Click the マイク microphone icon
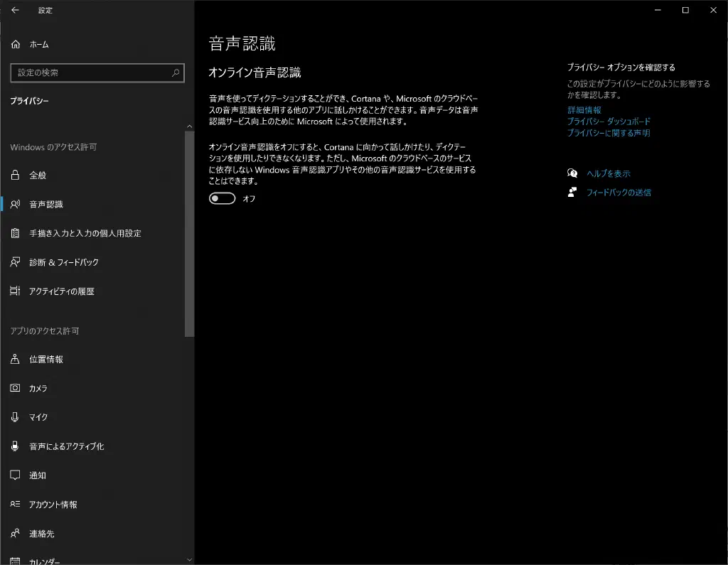Screen dimensions: 728x565 click(15, 417)
